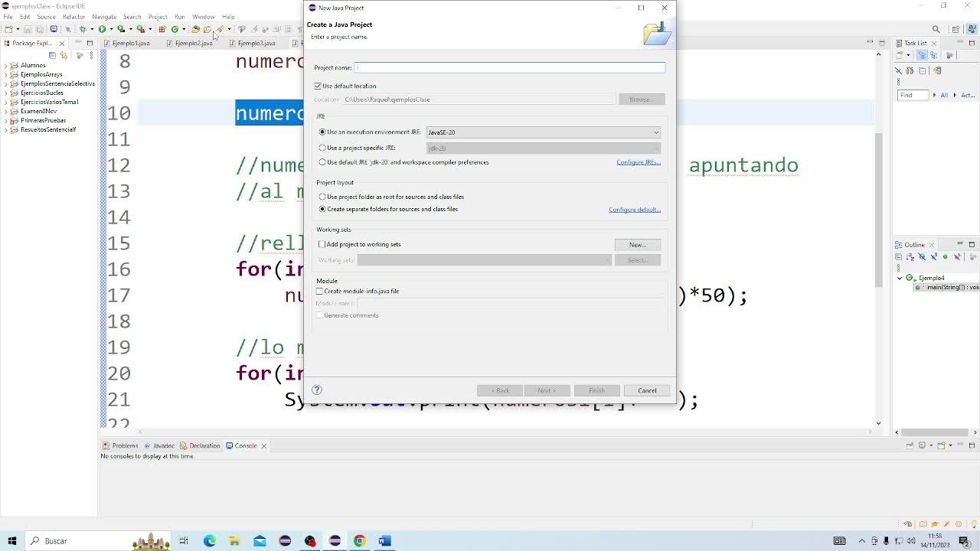Open the New toolbar button dropdown arrow
Image resolution: width=980 pixels, height=551 pixels.
17,29
